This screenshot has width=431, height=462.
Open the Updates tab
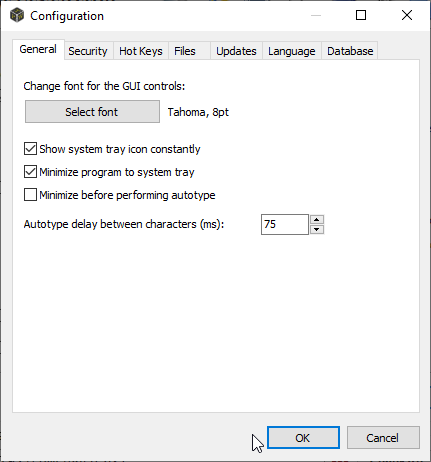[236, 51]
